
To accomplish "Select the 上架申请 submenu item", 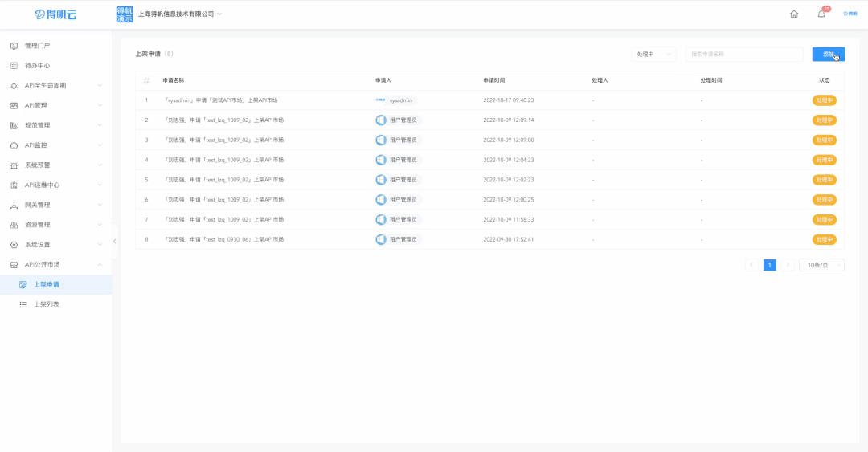I will click(x=56, y=284).
